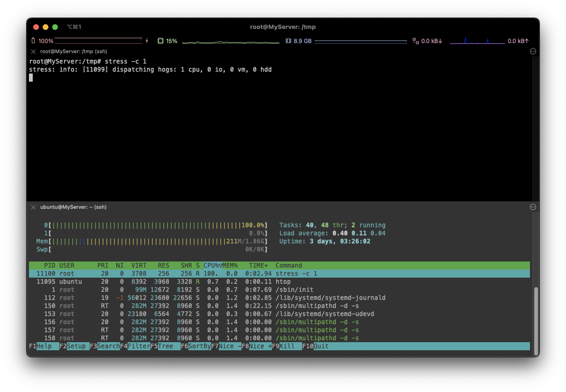Click the battery charging bolt icon

(147, 41)
